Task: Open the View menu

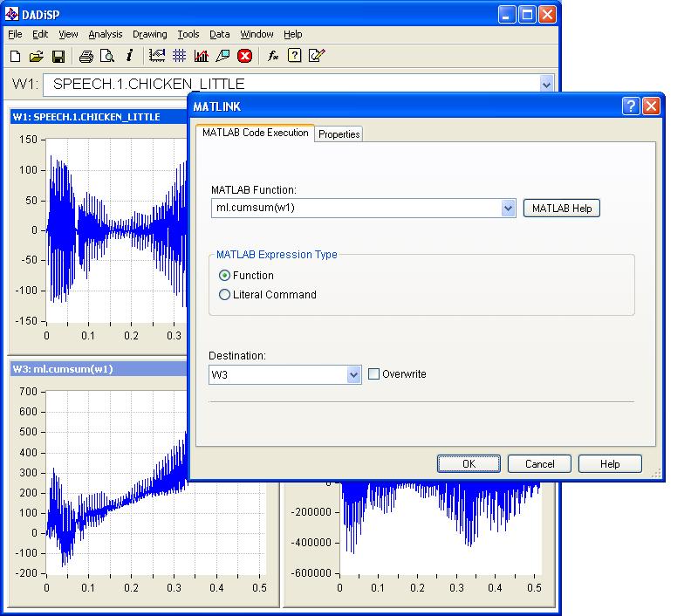Action: 68,34
